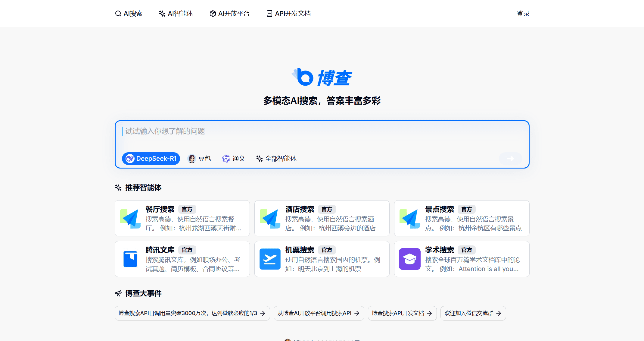Viewport: 644px width, 341px height.
Task: Open the 景点搜索 agent via its icon
Action: pos(410,218)
